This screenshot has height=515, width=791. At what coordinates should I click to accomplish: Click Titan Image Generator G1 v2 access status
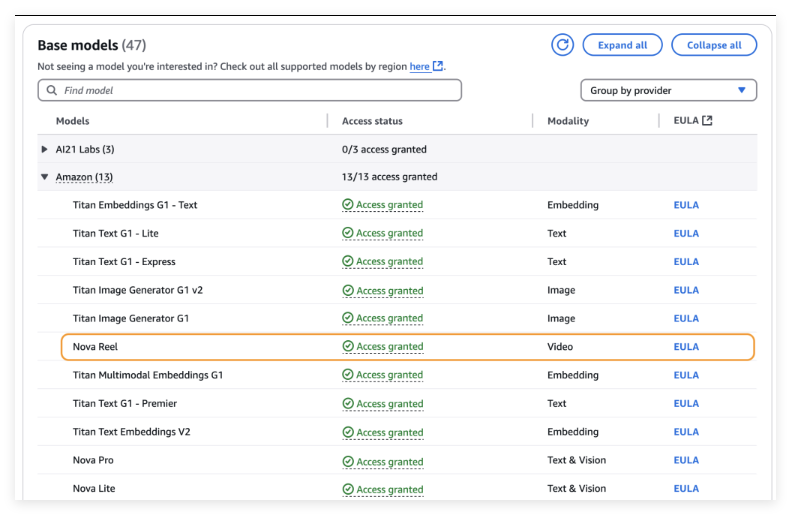[x=382, y=290]
